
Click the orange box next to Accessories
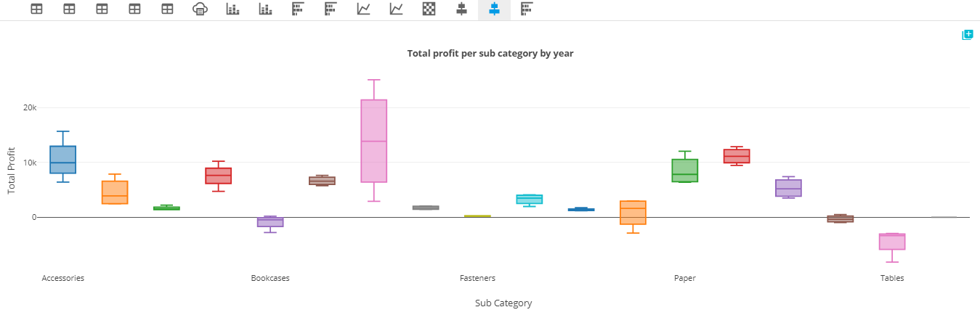115,192
